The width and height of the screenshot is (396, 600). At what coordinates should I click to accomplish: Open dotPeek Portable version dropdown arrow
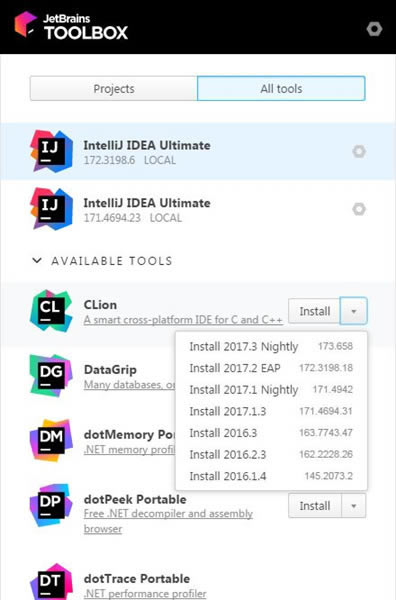tap(354, 506)
